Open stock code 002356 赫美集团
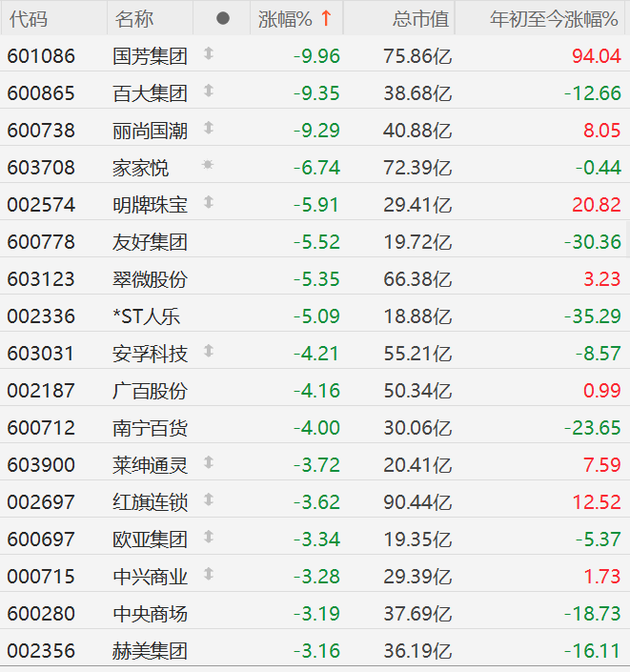 [x=41, y=652]
